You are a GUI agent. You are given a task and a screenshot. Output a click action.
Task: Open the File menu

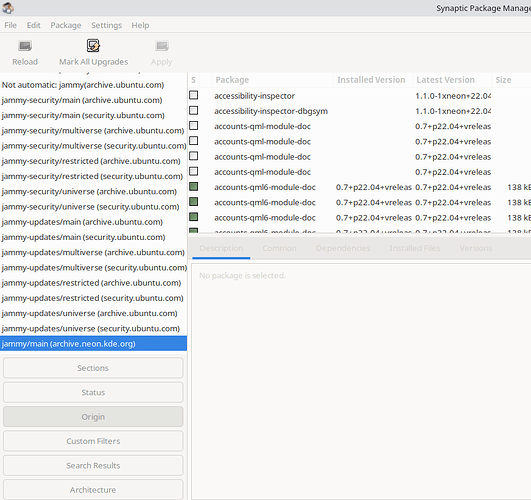[x=10, y=25]
